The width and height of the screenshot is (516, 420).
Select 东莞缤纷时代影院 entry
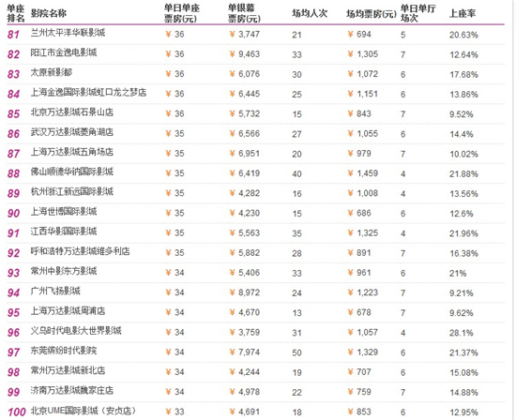coord(64,351)
